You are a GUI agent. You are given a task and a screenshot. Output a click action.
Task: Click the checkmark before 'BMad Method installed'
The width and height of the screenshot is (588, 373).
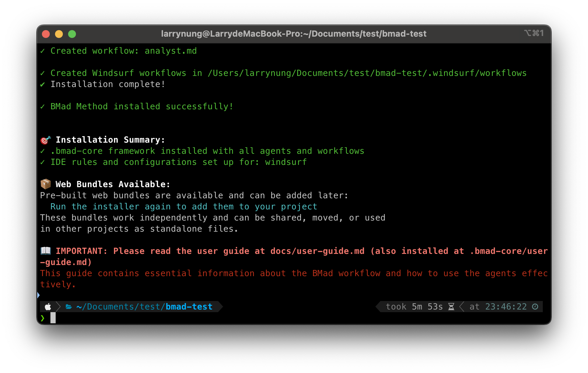tap(43, 107)
